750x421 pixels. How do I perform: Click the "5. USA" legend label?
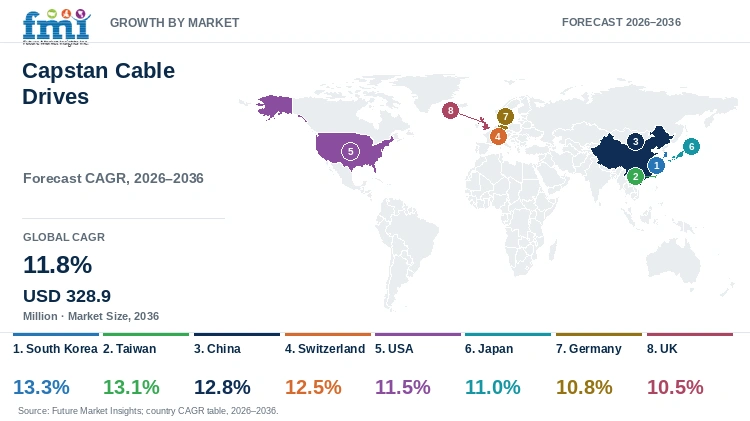(x=394, y=349)
